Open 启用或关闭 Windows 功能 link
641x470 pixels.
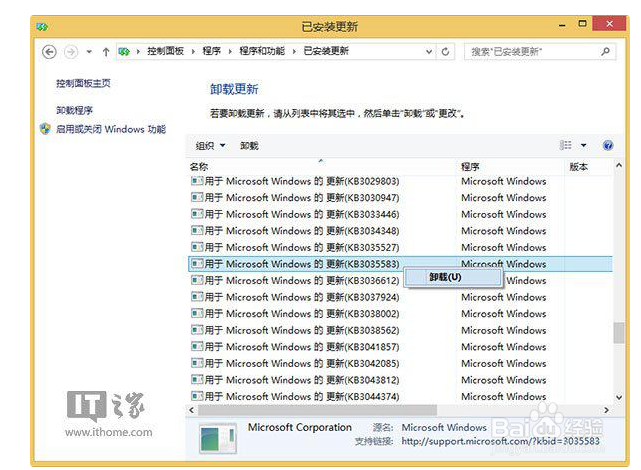(111, 129)
